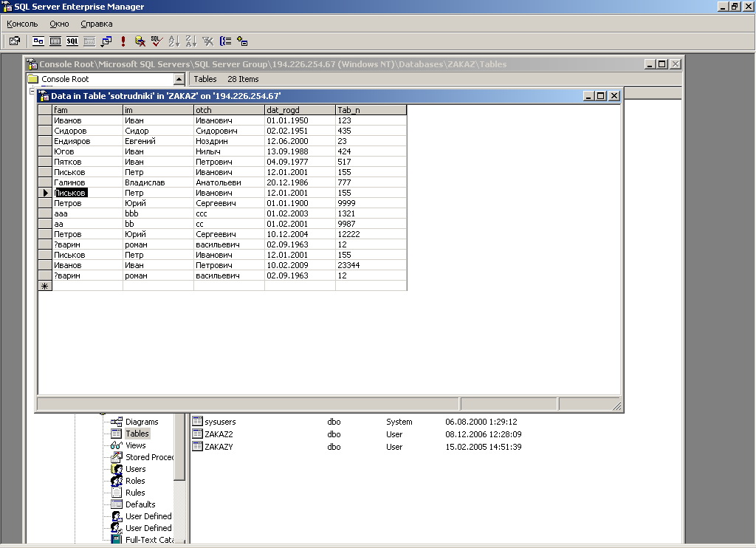Open the Change Query Type dropdown
The image size is (756, 548).
106,41
